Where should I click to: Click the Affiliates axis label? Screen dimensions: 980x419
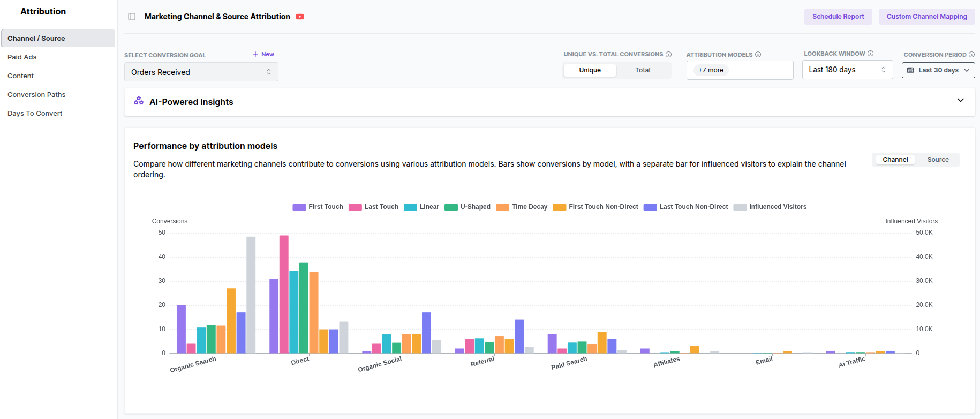click(667, 362)
